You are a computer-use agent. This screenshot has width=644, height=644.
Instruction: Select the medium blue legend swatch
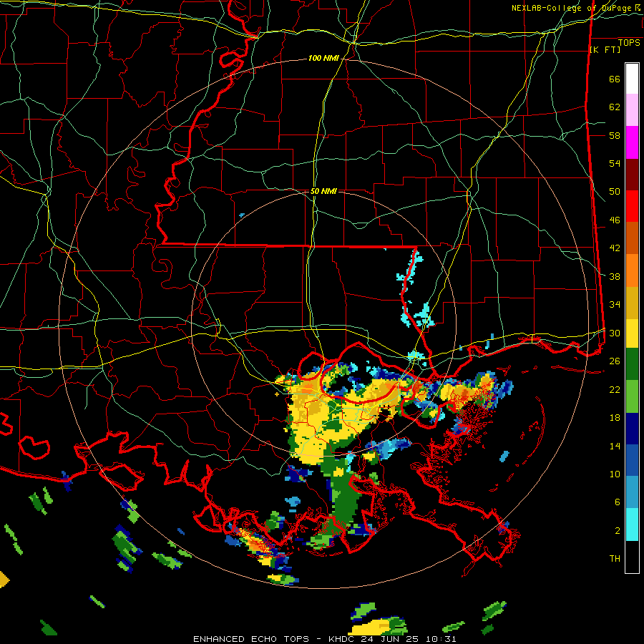632,460
